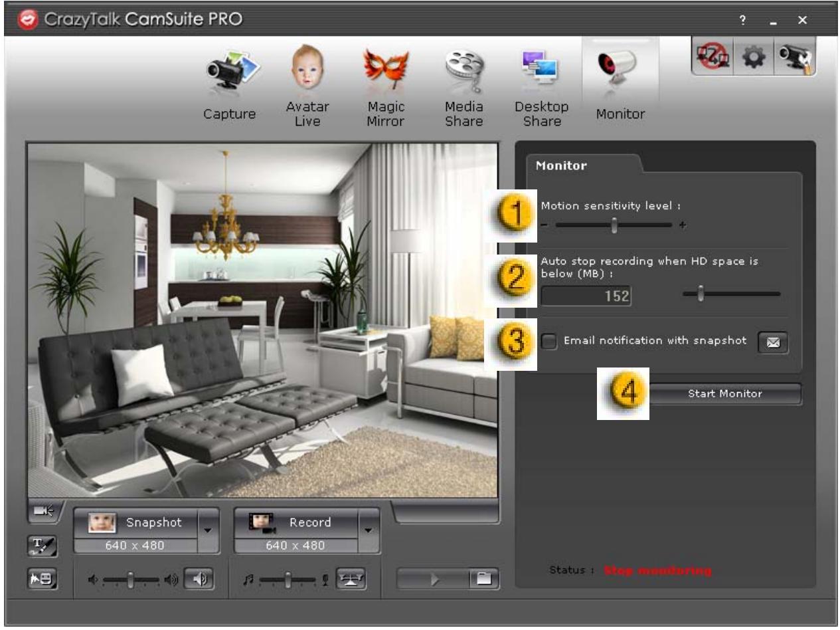Play the recorded media with the play button

[432, 579]
